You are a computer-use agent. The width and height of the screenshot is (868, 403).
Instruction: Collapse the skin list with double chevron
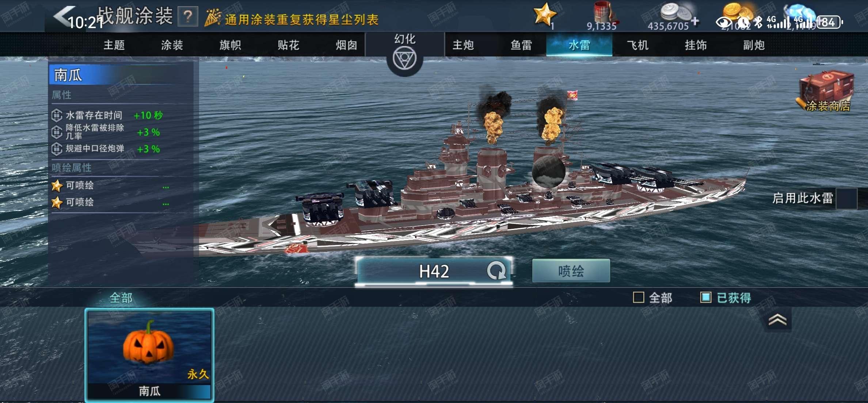pos(777,320)
